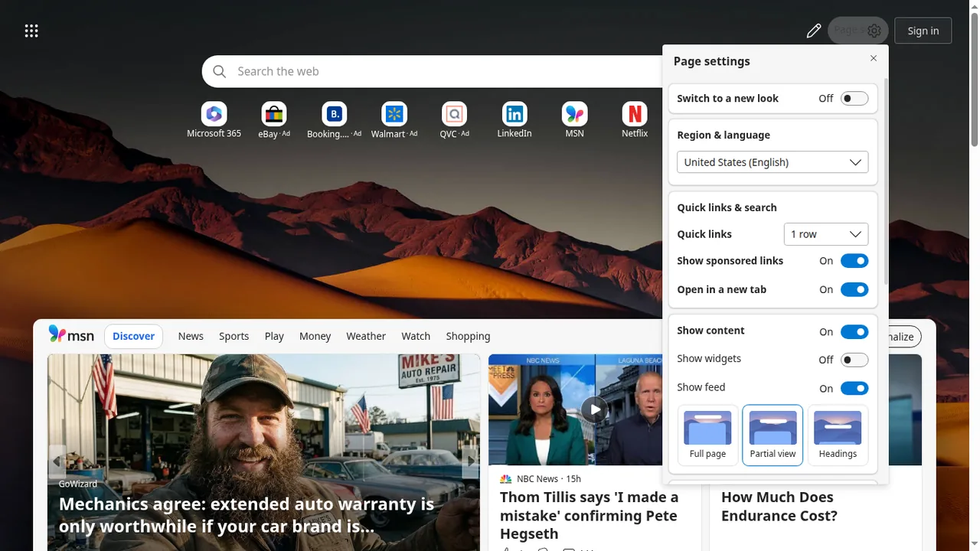Screen dimensions: 980x551
Task: Select the Discover feed tab
Action: 133,336
